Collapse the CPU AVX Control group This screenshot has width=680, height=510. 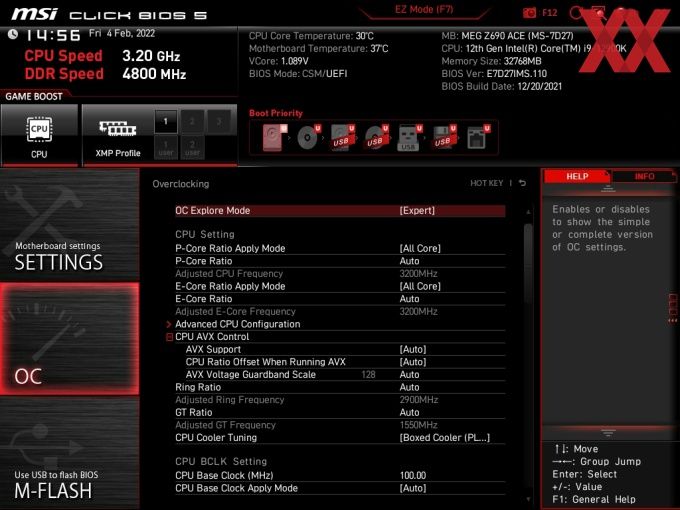tap(170, 337)
